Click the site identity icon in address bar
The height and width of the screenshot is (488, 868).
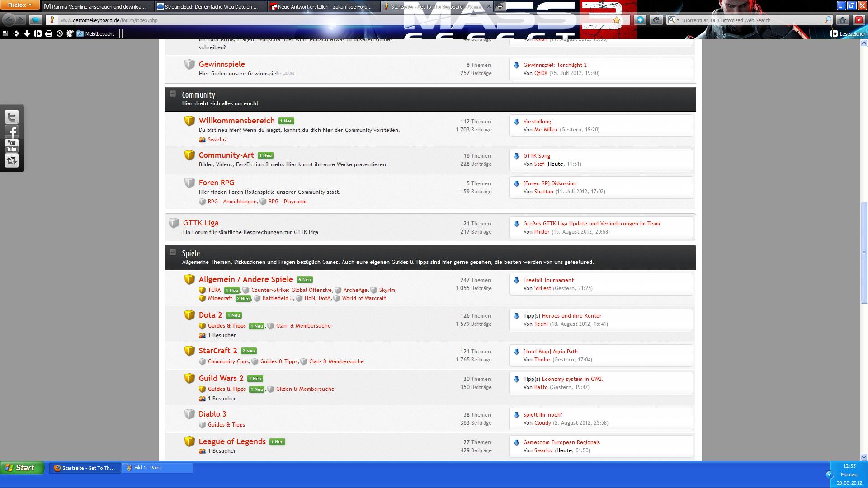52,20
